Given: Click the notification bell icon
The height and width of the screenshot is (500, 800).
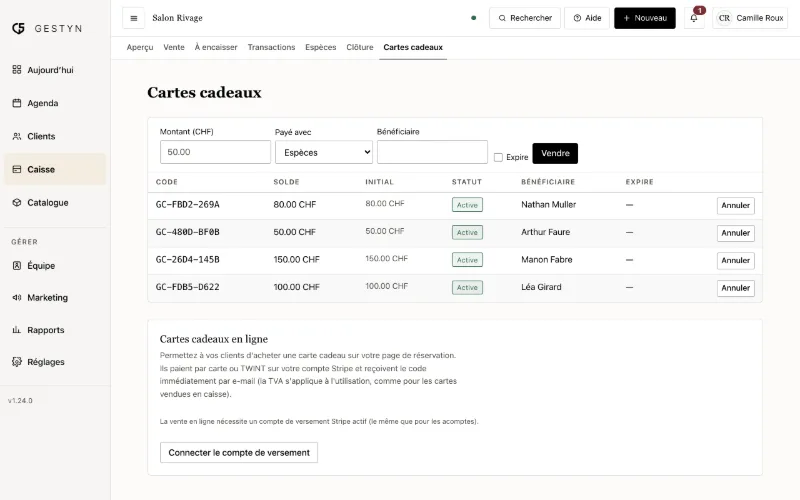Looking at the screenshot, I should [694, 18].
